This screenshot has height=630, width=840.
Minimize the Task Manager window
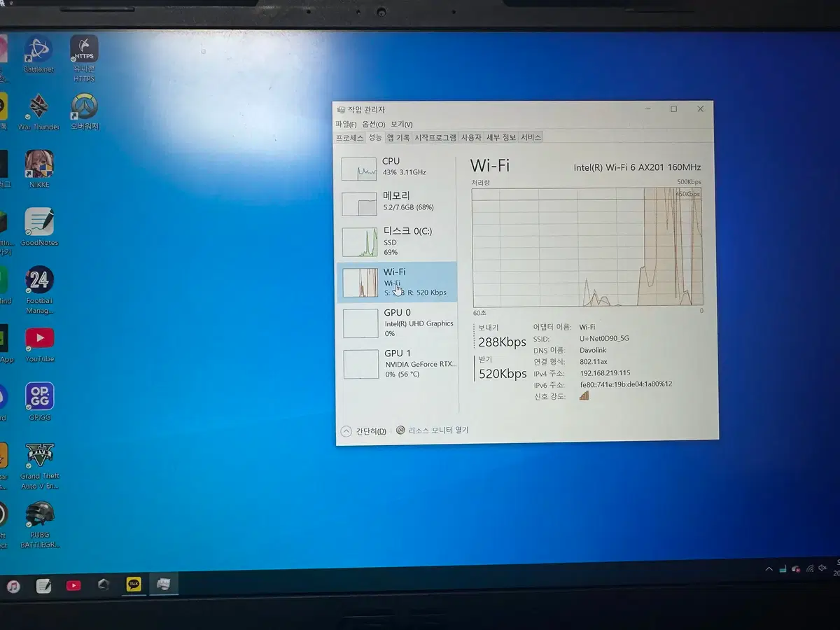[647, 109]
